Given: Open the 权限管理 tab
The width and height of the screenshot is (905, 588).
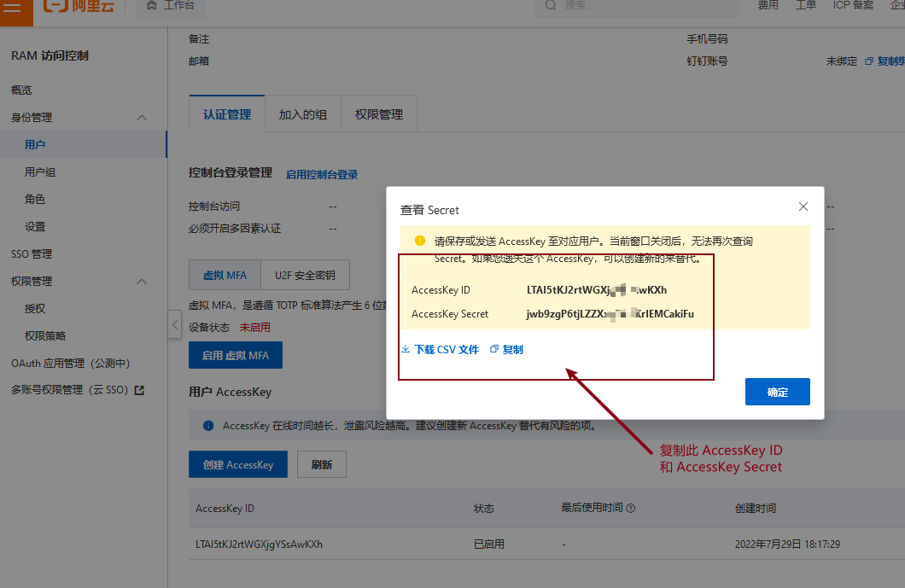Looking at the screenshot, I should 378,114.
